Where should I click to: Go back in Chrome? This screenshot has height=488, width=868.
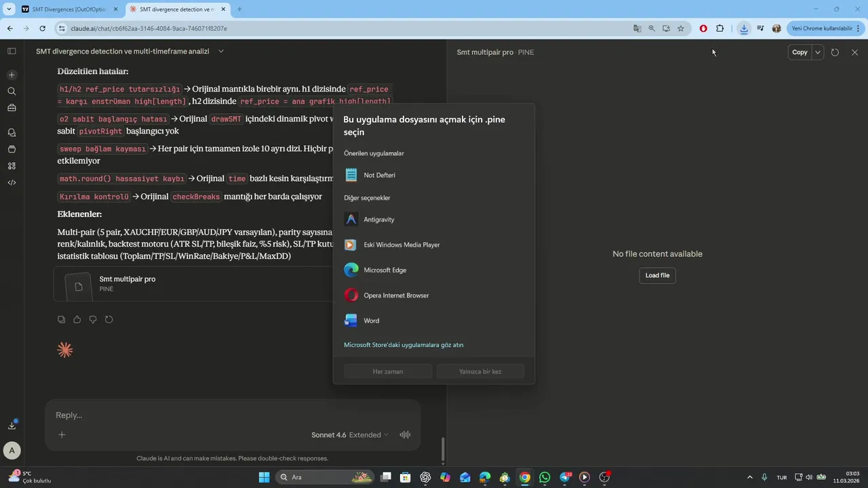pyautogui.click(x=10, y=28)
